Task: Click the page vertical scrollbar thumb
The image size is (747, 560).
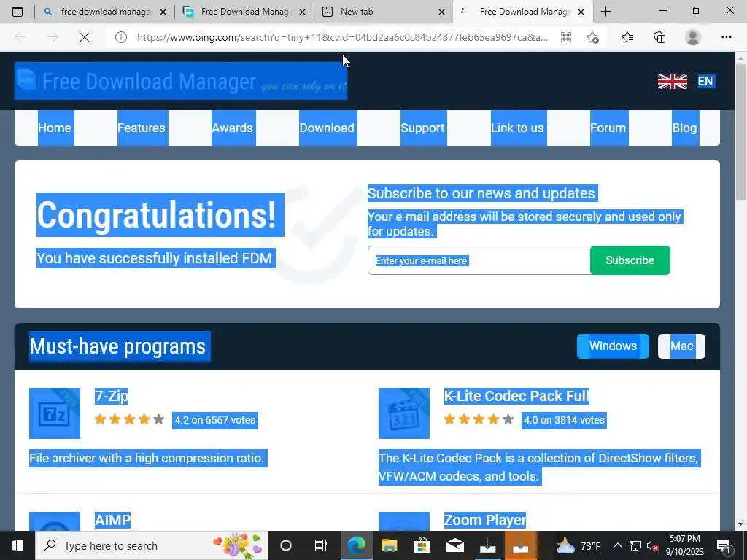Action: (741, 131)
